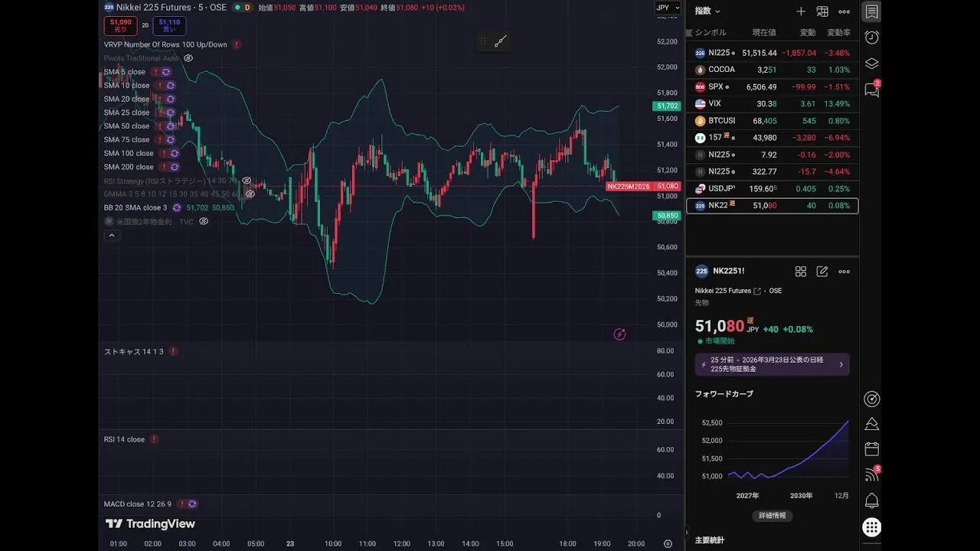Screen dimensions: 980x551
Task: Open the line drawing tool on chart
Action: coord(501,41)
